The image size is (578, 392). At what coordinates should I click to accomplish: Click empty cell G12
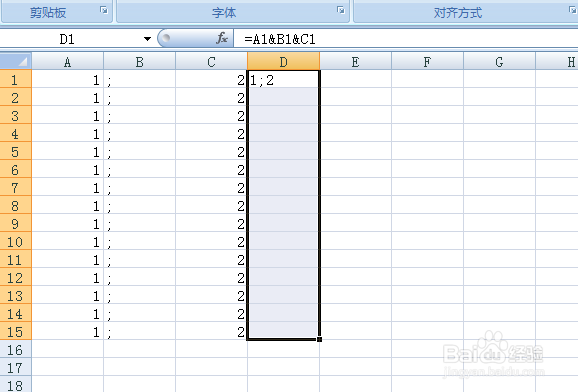(499, 277)
